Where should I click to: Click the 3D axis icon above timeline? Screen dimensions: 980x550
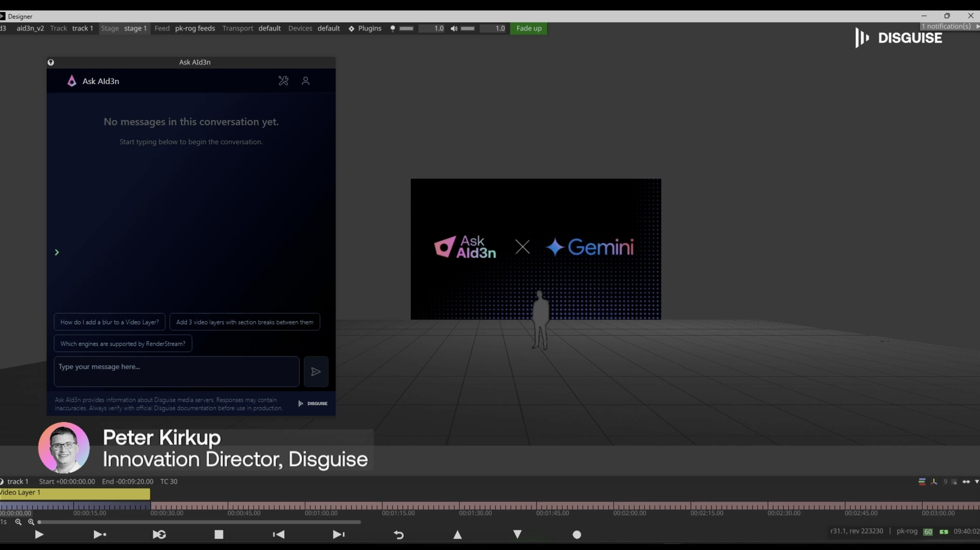[x=934, y=481]
